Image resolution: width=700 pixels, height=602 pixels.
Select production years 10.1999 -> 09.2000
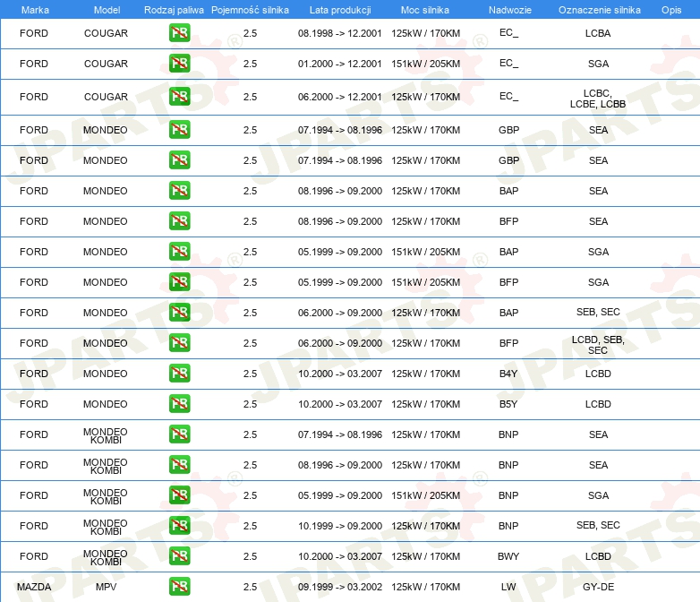[x=340, y=526]
